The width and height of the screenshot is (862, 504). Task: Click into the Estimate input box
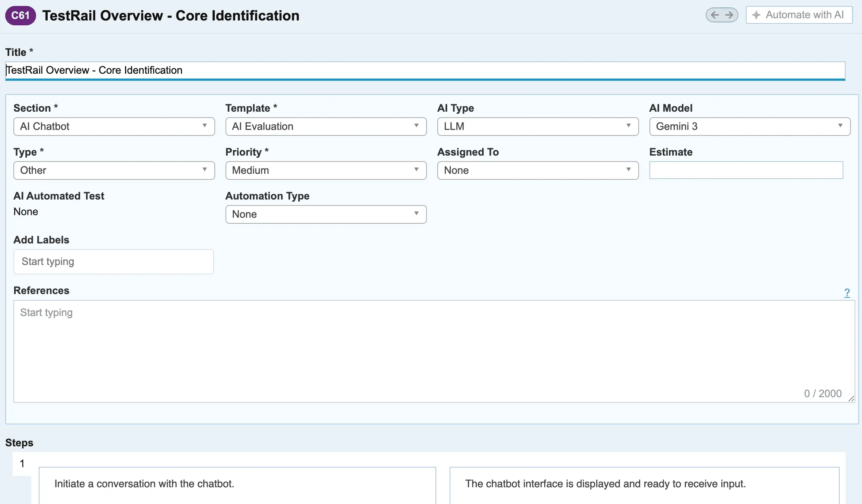click(746, 170)
